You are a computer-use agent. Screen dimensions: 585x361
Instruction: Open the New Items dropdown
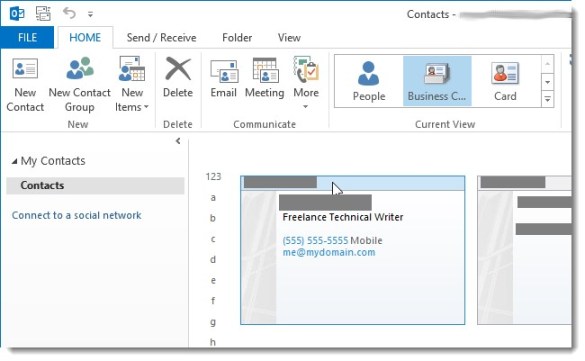[132, 85]
